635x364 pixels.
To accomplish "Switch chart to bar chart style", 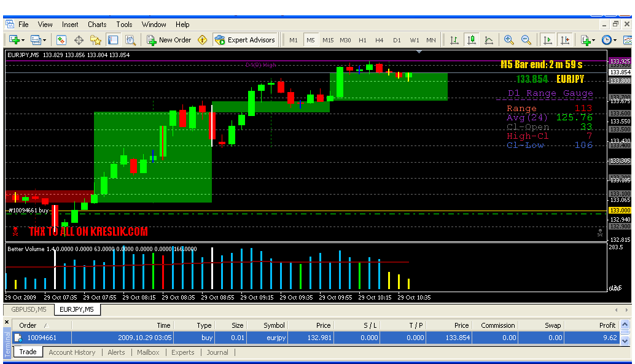I will coord(454,40).
